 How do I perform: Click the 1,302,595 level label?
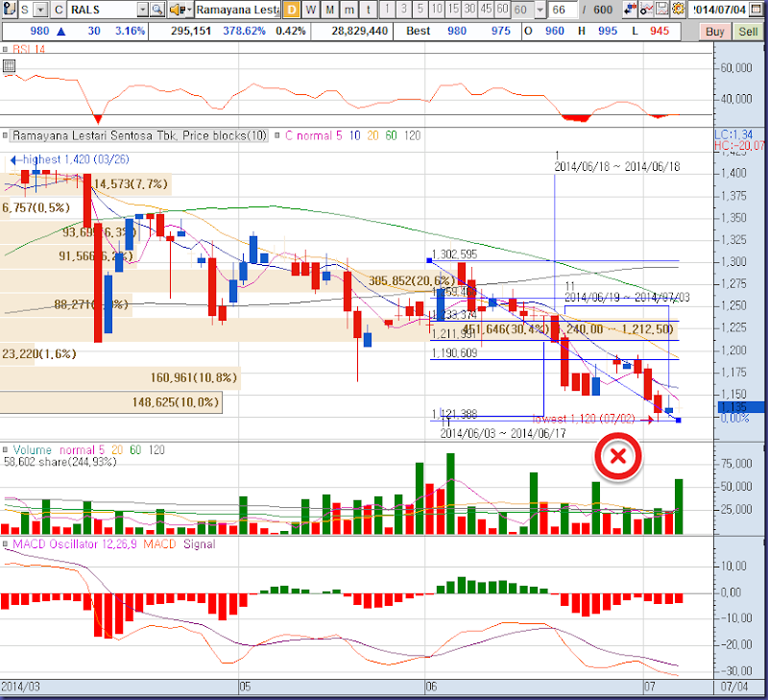[454, 254]
